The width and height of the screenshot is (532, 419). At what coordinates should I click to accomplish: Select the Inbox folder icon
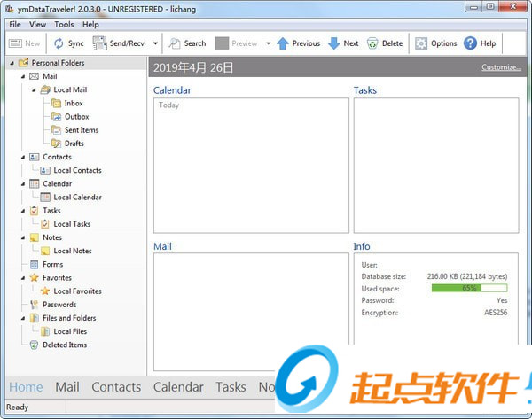coord(56,103)
